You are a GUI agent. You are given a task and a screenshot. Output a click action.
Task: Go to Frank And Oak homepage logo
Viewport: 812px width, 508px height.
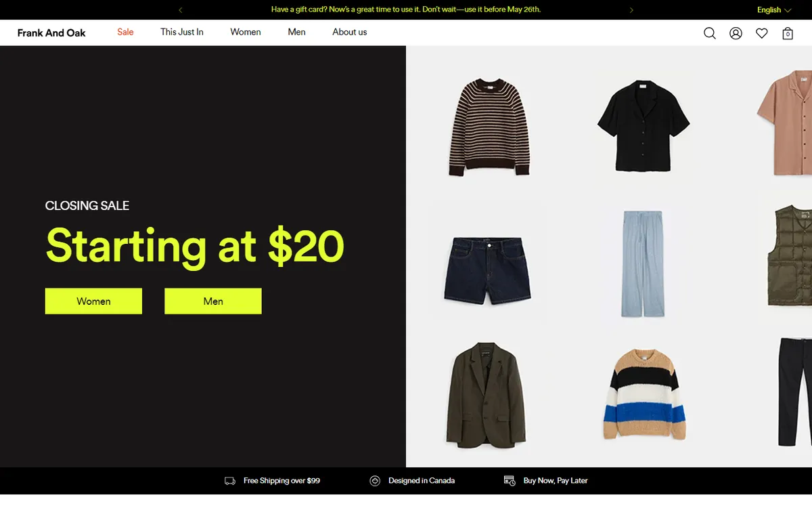tap(51, 33)
